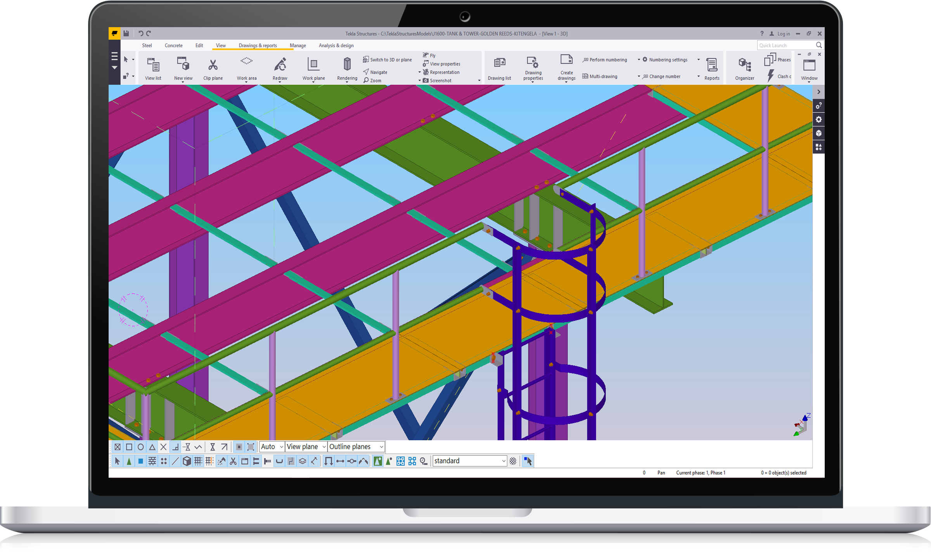Click the Drawing list icon

499,63
